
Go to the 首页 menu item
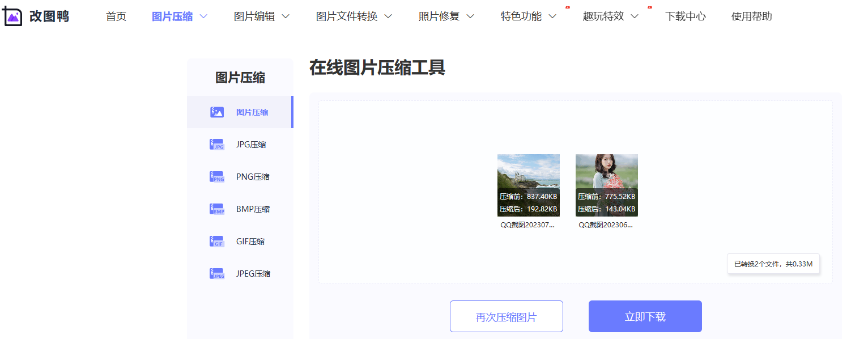coord(116,16)
